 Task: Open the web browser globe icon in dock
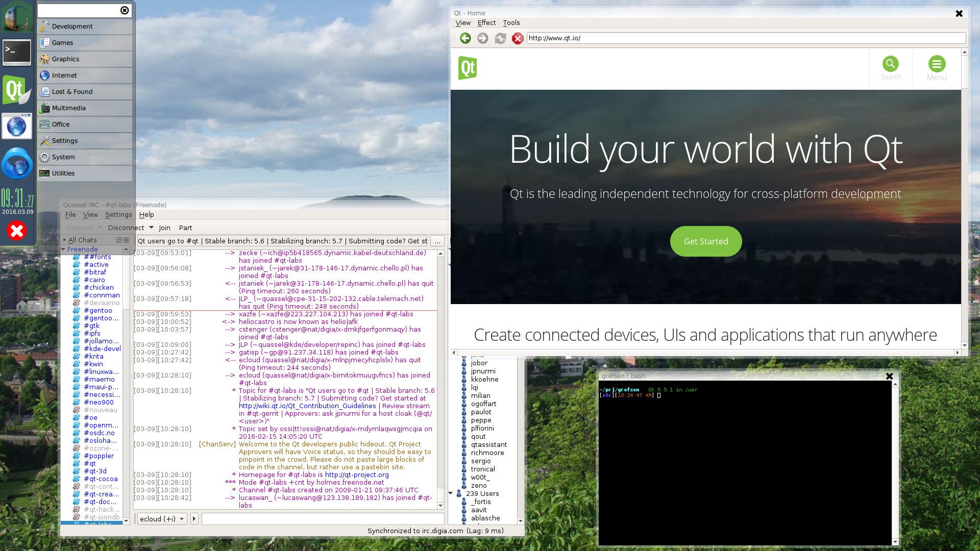click(x=17, y=126)
